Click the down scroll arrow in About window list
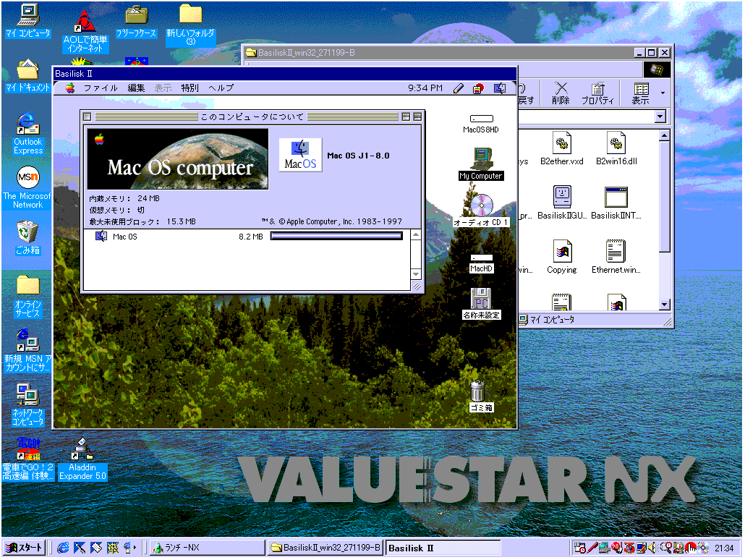Screen dimensions: 745x560 click(416, 274)
